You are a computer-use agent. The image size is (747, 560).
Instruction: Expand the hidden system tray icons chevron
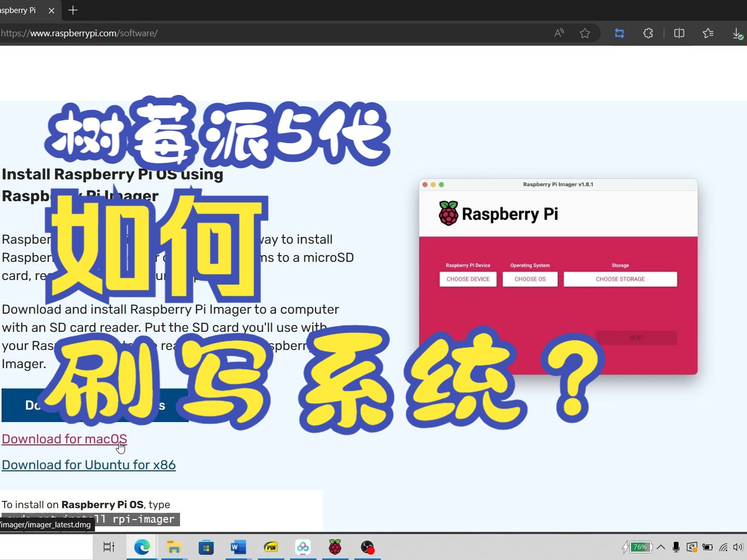click(x=661, y=547)
